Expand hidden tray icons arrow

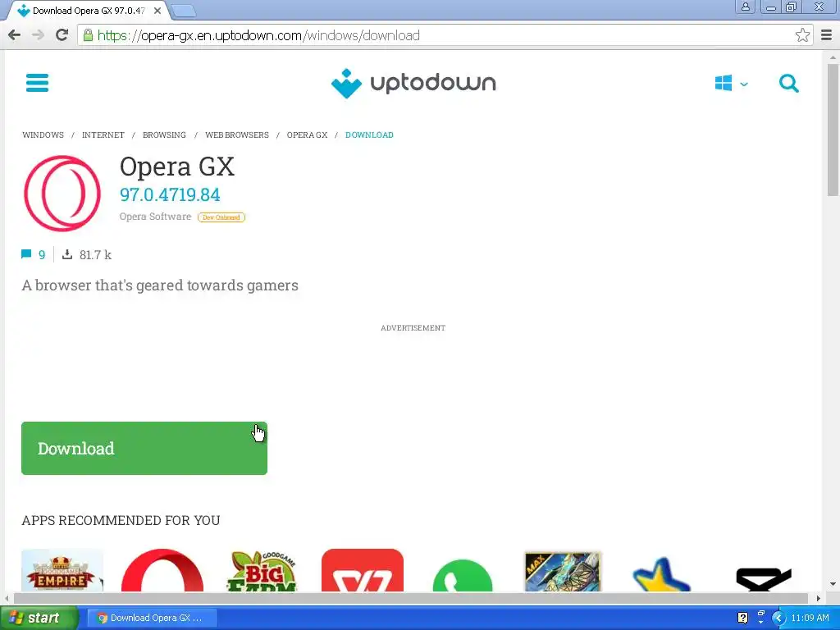click(x=778, y=619)
